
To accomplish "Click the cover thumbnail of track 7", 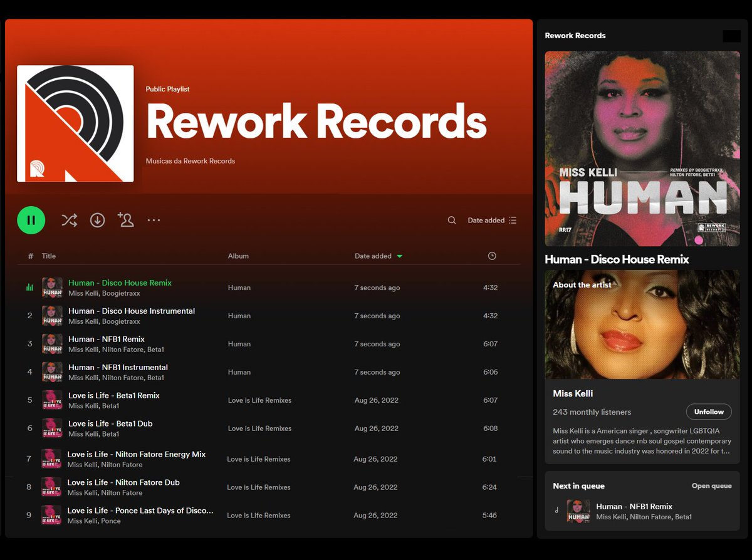I will click(51, 459).
